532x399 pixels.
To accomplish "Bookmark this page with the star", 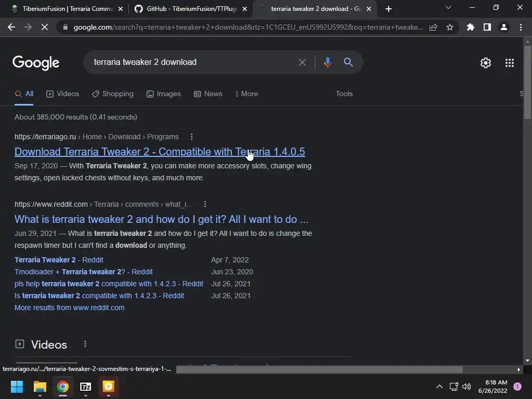I will (450, 27).
